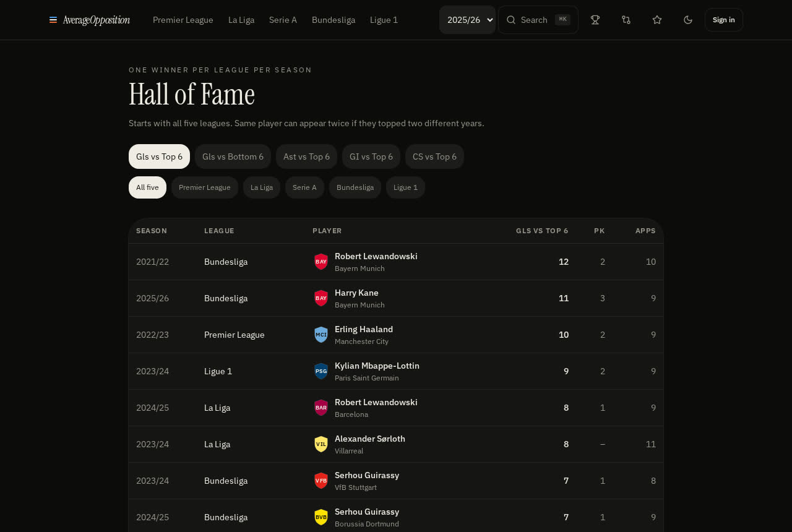
Task: Go to Serie A in top navigation
Action: [x=283, y=20]
